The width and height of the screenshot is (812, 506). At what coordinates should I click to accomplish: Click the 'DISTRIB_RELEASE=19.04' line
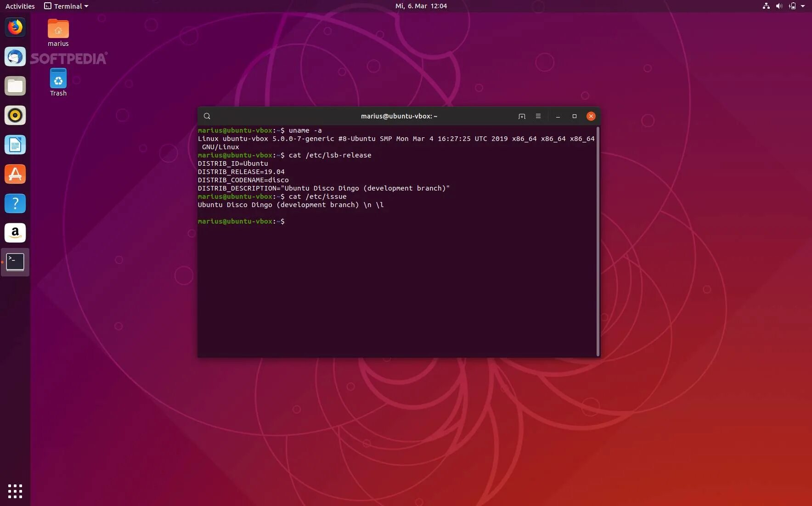(x=241, y=172)
